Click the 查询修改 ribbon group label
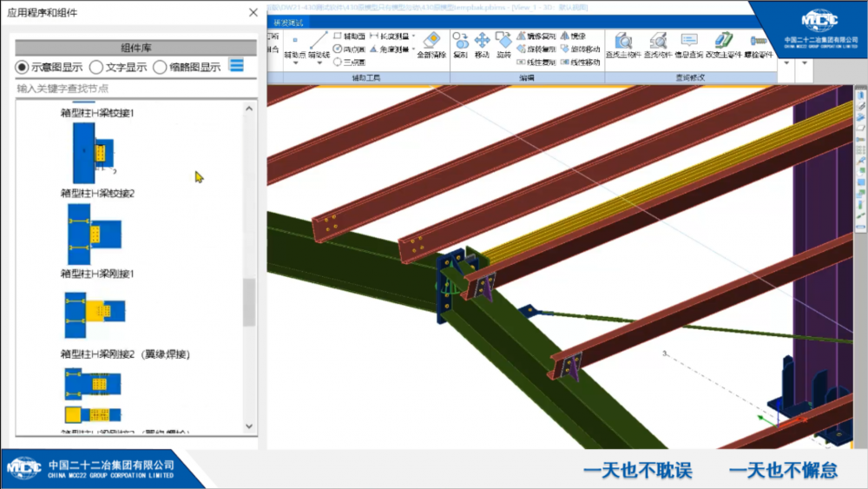This screenshot has width=868, height=489. click(690, 78)
